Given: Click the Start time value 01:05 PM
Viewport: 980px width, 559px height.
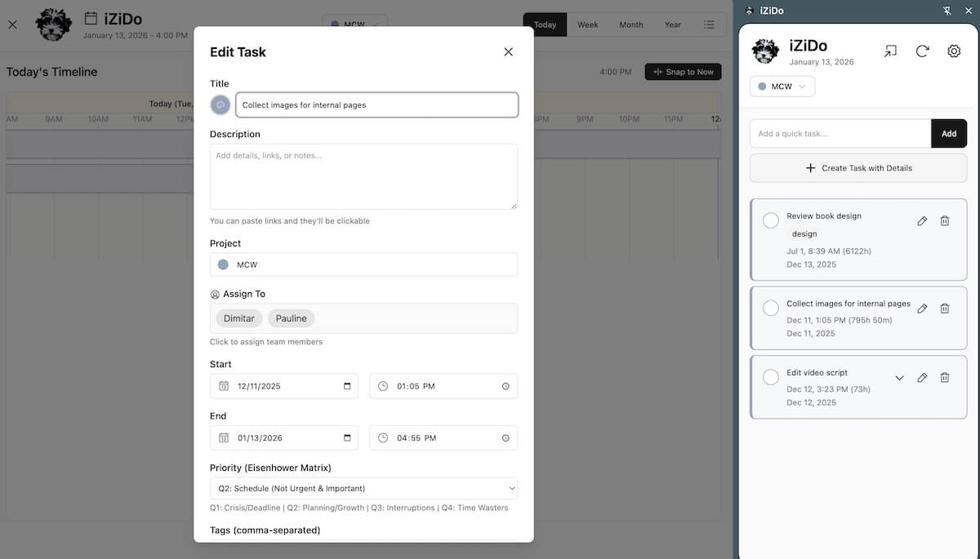Looking at the screenshot, I should point(416,386).
